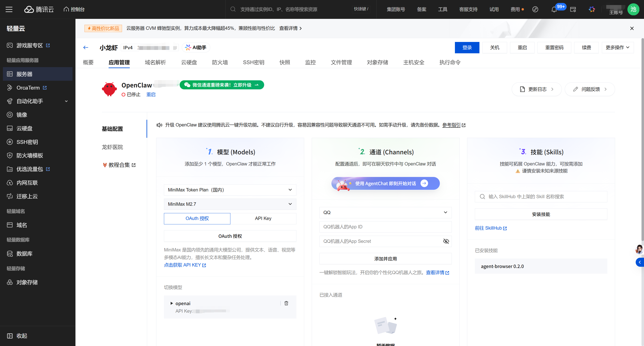Toggle App Secret visibility eye icon
This screenshot has width=644, height=346.
[x=446, y=241]
